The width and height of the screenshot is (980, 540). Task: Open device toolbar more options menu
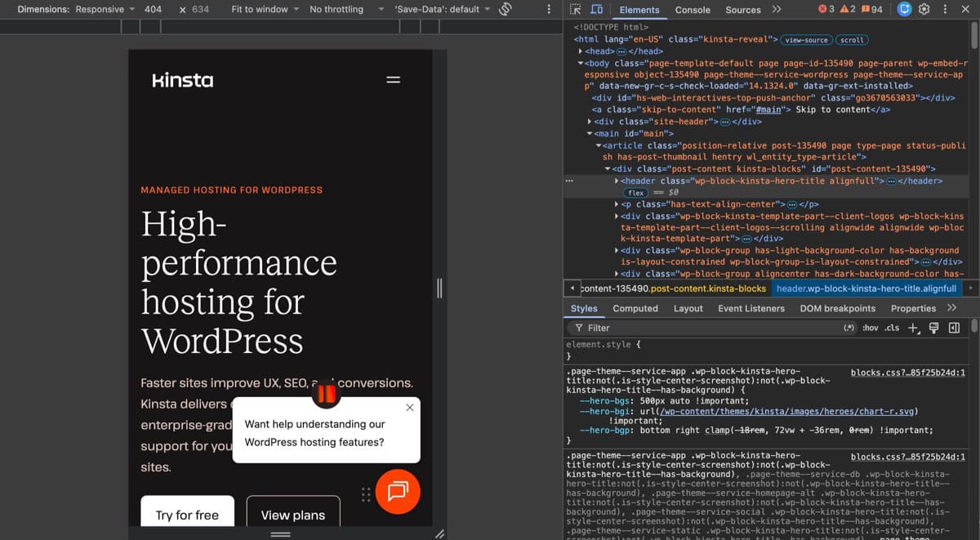(x=549, y=10)
